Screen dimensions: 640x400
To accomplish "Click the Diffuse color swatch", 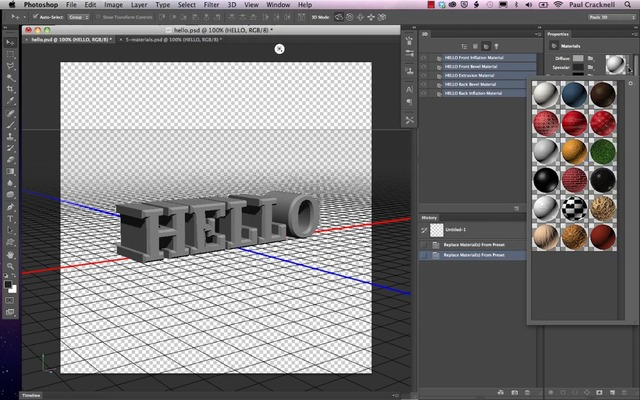I will click(x=578, y=58).
